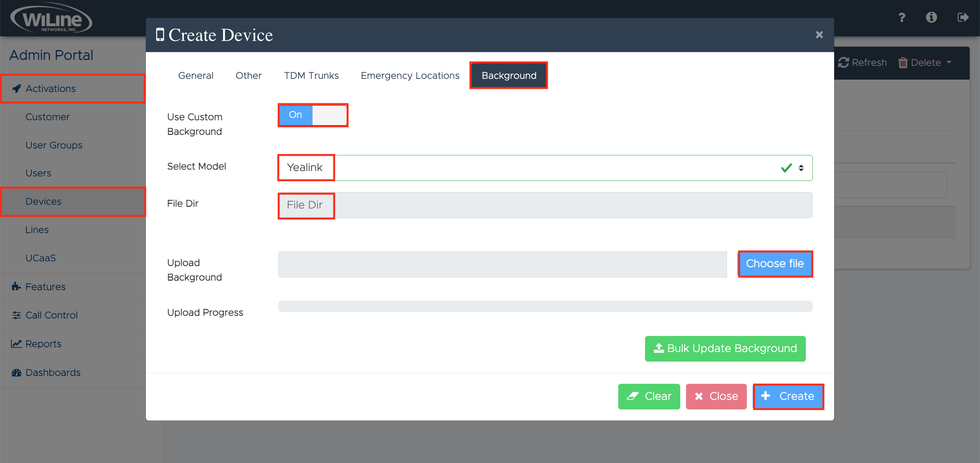Viewport: 980px width, 463px height.
Task: Click the Features puzzle piece icon
Action: (x=16, y=287)
